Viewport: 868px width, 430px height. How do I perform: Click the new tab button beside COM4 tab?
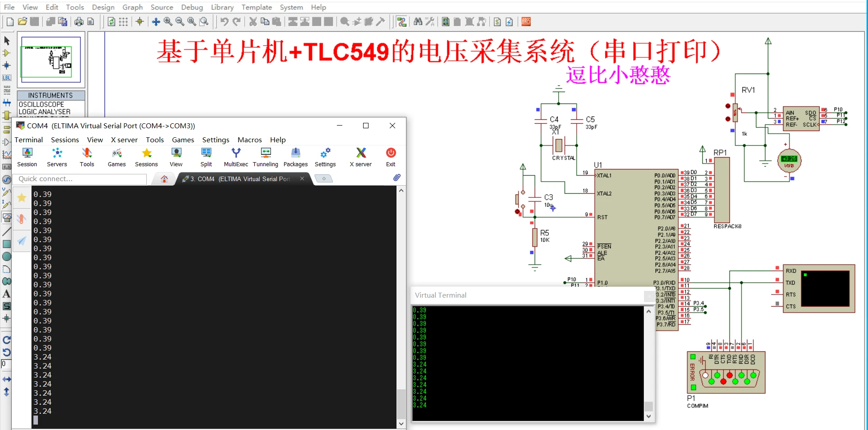coord(323,178)
